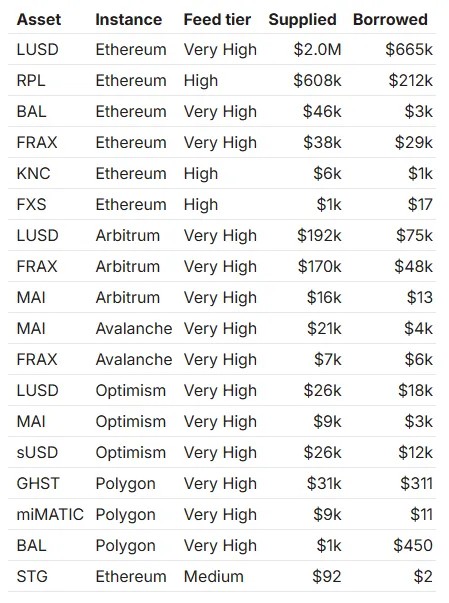Select LUSD in the Arbitrum row
This screenshot has height=603, width=449.
(38, 236)
